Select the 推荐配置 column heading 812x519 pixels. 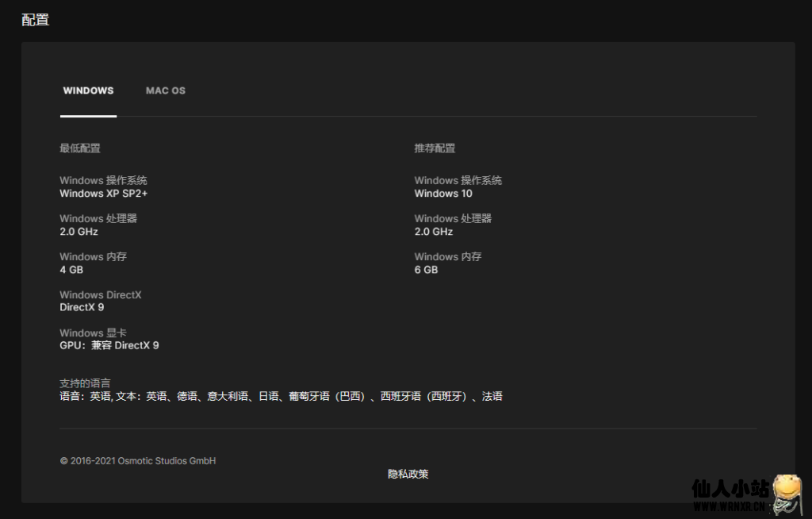(435, 148)
